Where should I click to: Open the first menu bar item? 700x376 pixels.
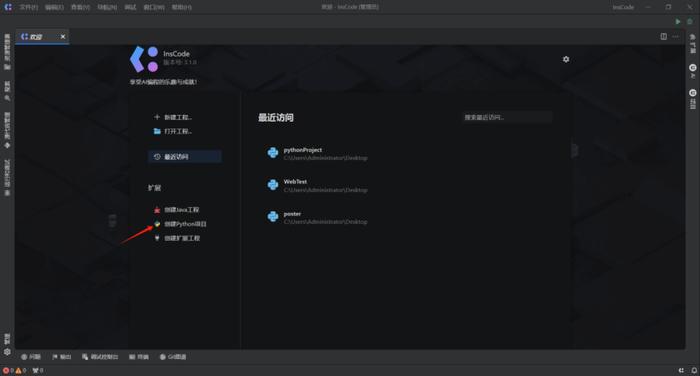(29, 7)
